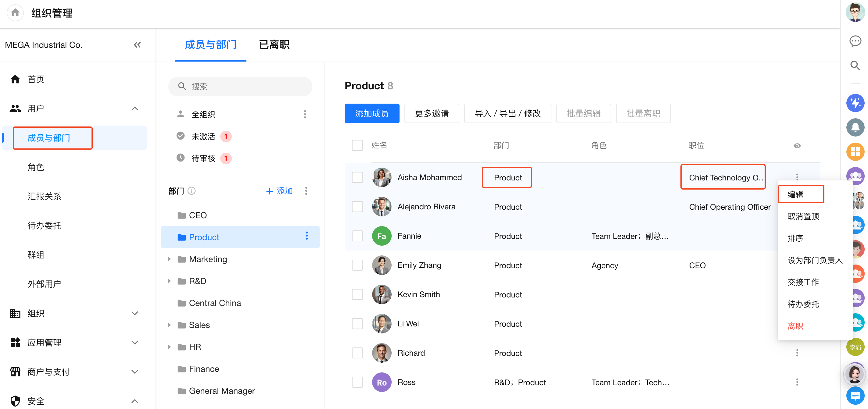Viewport: 868px width, 409px height.
Task: Open the notification bell icon
Action: pos(855,127)
